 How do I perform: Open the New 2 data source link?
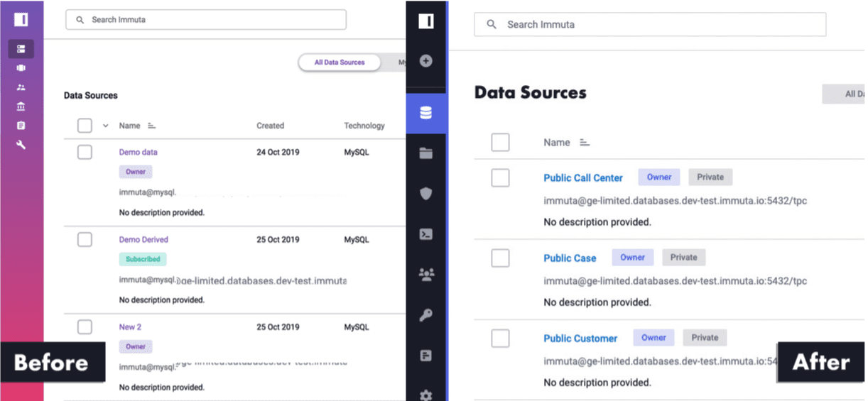coord(130,326)
